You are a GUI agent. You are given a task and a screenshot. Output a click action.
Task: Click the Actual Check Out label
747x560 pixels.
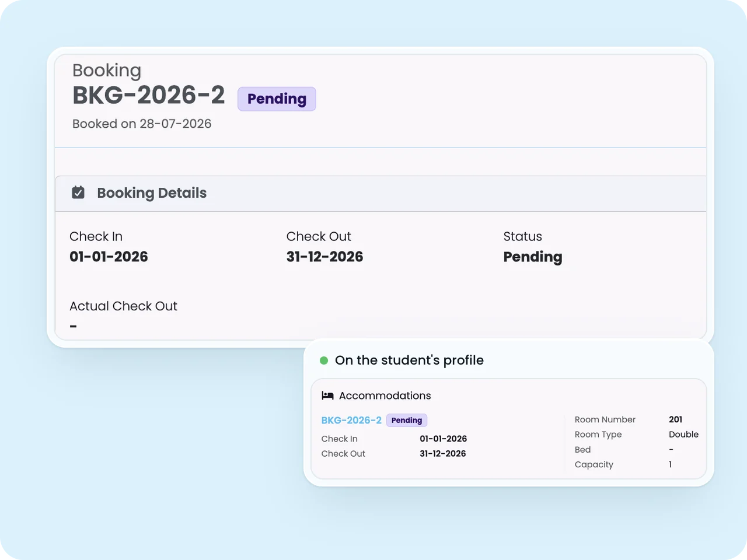[123, 306]
